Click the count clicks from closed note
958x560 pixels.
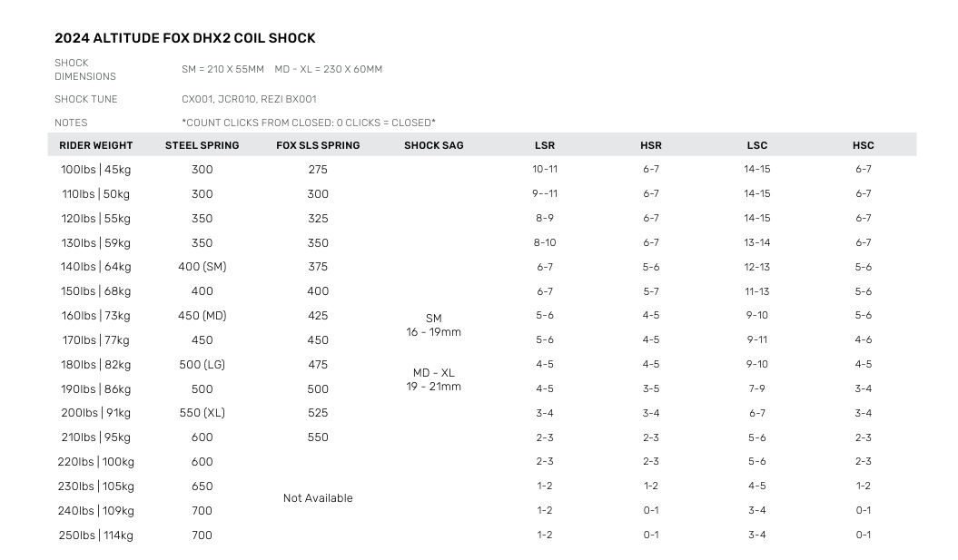(309, 123)
